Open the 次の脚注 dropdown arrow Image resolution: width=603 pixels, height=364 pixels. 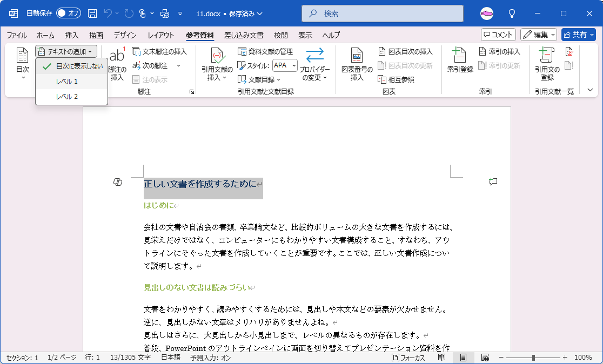click(x=178, y=66)
